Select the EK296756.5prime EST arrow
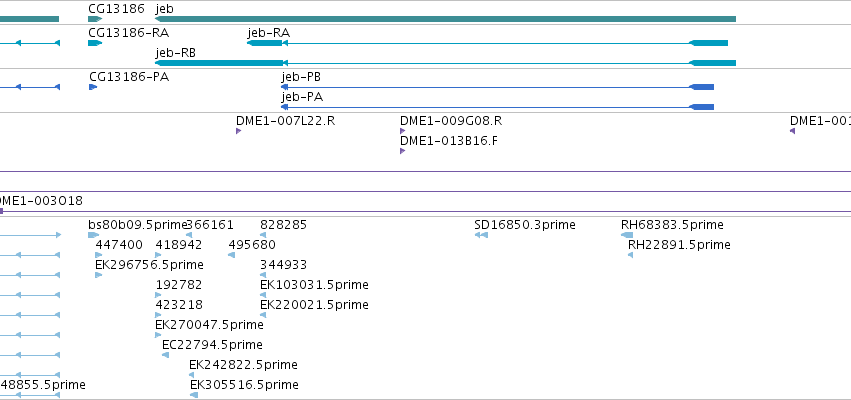 coord(98,275)
